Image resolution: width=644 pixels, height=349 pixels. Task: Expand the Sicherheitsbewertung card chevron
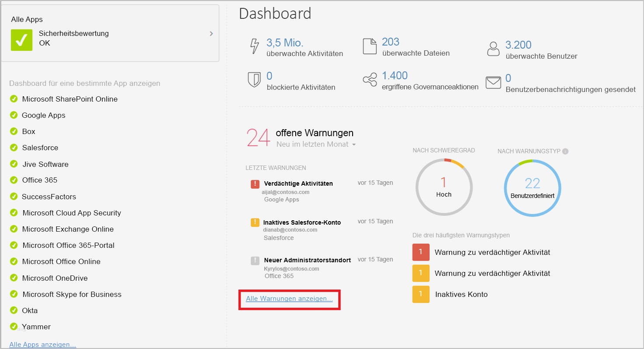(x=210, y=32)
